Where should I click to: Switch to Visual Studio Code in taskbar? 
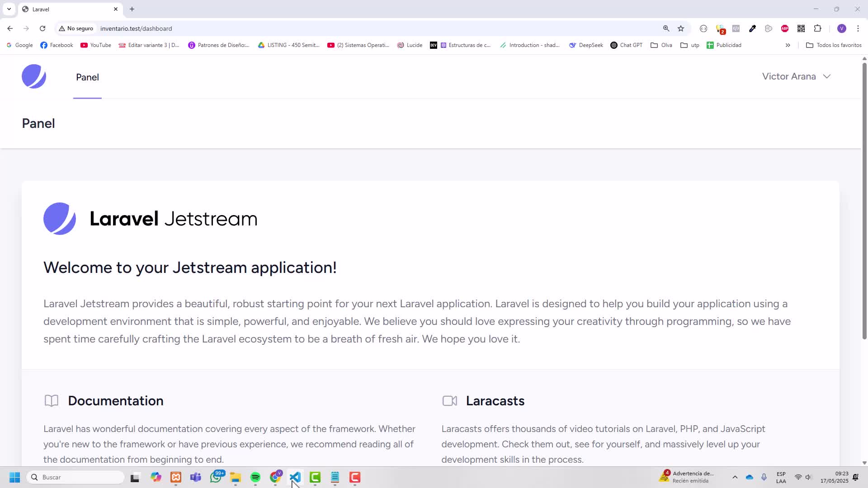[x=295, y=477]
